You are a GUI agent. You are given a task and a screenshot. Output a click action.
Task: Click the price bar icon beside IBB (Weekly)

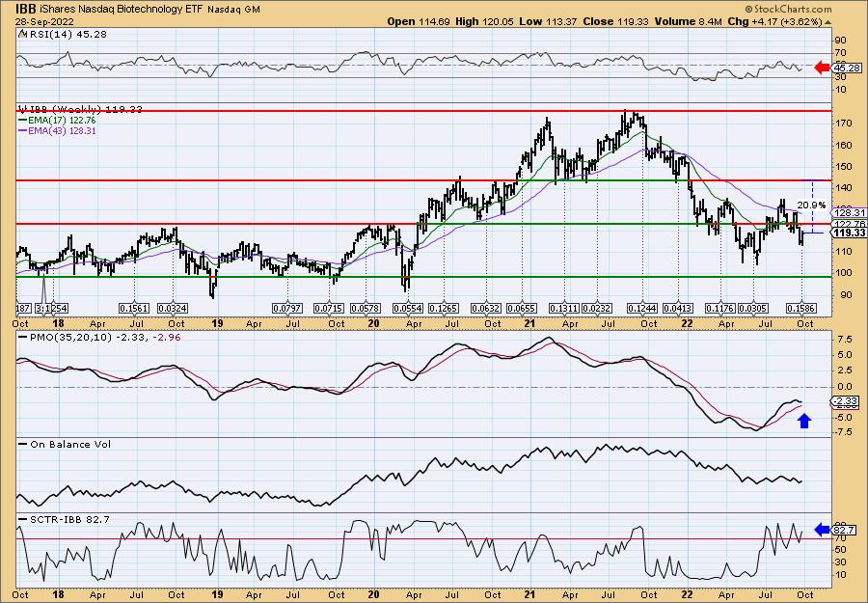coord(22,109)
